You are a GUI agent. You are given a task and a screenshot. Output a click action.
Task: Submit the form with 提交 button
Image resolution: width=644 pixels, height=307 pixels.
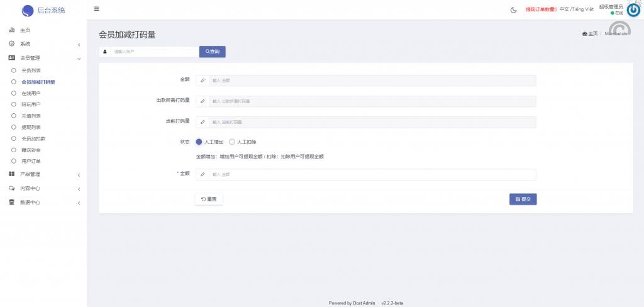pyautogui.click(x=523, y=199)
